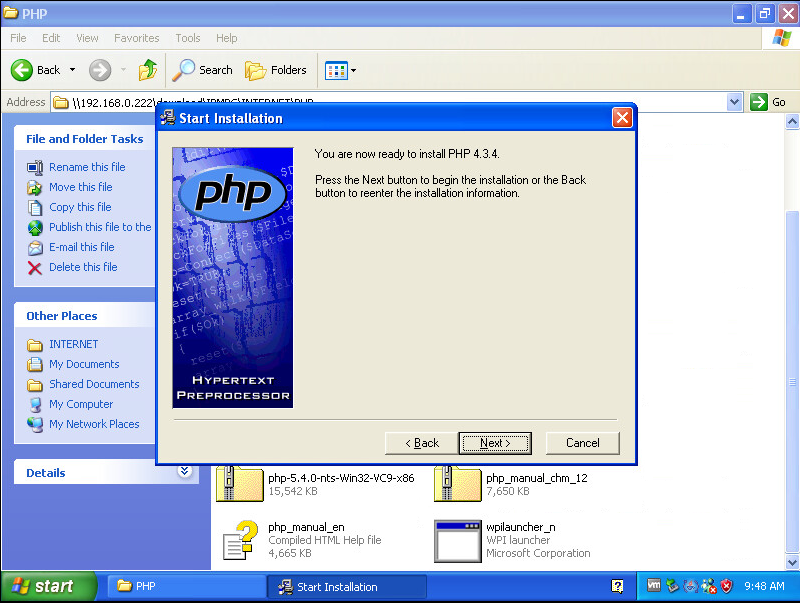Open the Search toolbar tool
This screenshot has height=603, width=800.
point(203,70)
